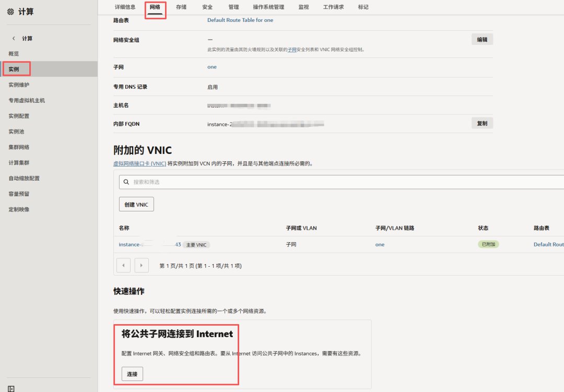The width and height of the screenshot is (564, 392).
Task: Go to the next page of VNICs
Action: [x=142, y=265]
